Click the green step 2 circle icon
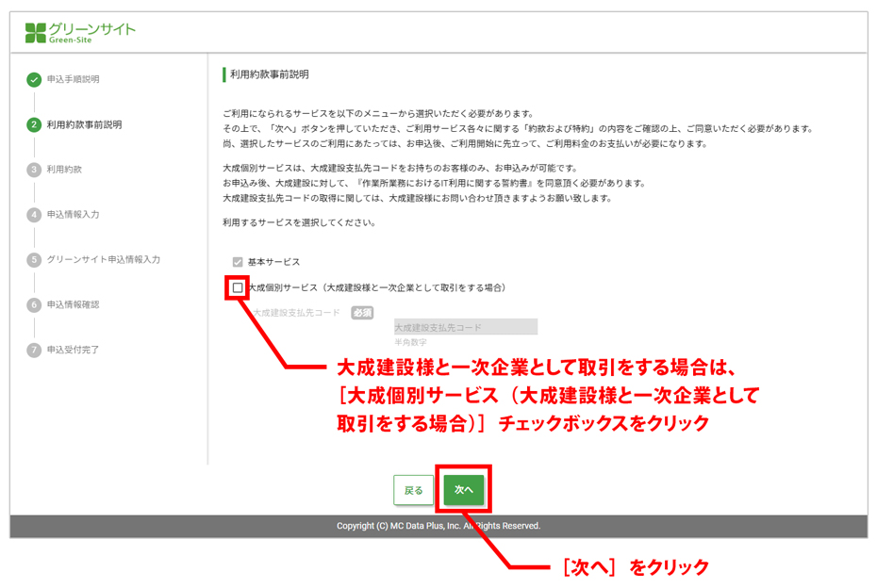This screenshot has height=588, width=877. click(x=34, y=124)
